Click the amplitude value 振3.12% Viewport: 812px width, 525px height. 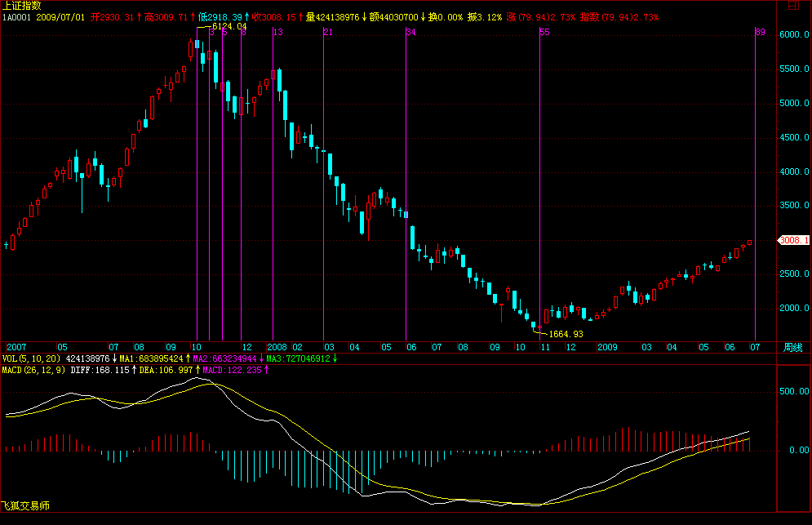485,17
